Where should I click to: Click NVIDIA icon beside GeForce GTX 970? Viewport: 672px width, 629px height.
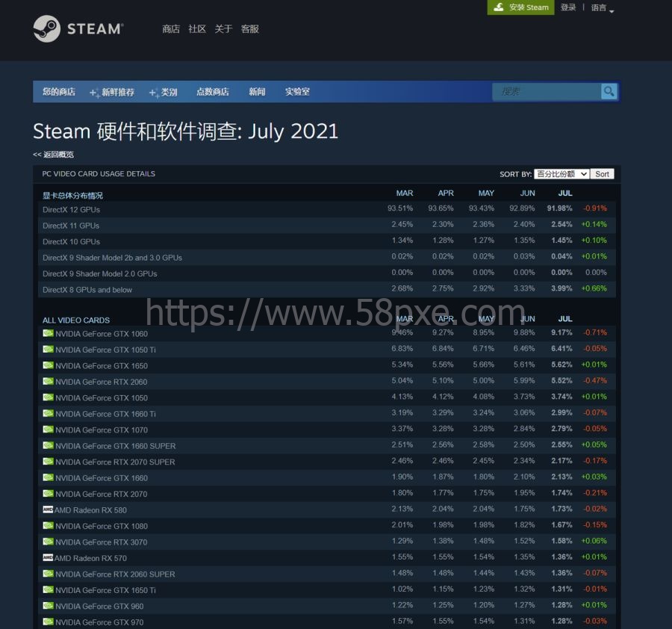tap(48, 622)
